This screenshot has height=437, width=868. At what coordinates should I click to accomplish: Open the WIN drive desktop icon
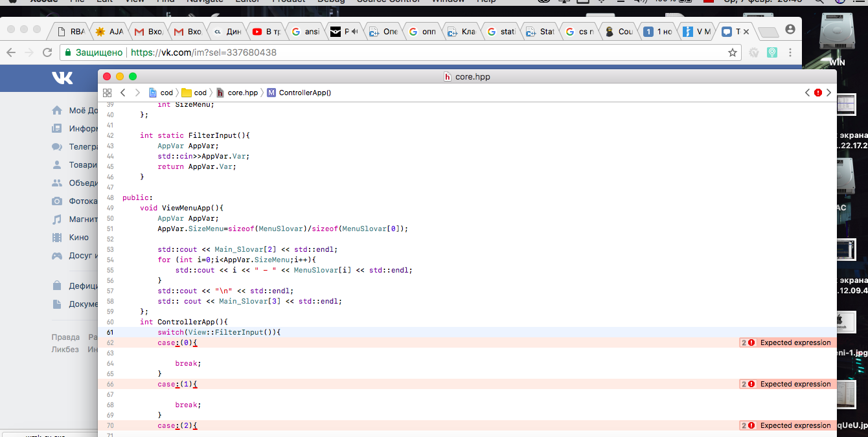point(841,42)
